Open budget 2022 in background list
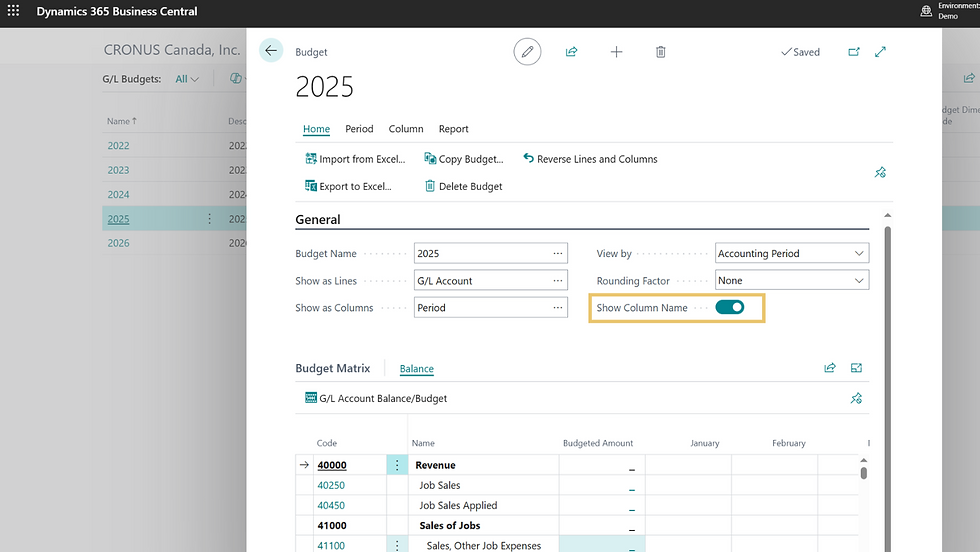This screenshot has width=980, height=552. 118,146
